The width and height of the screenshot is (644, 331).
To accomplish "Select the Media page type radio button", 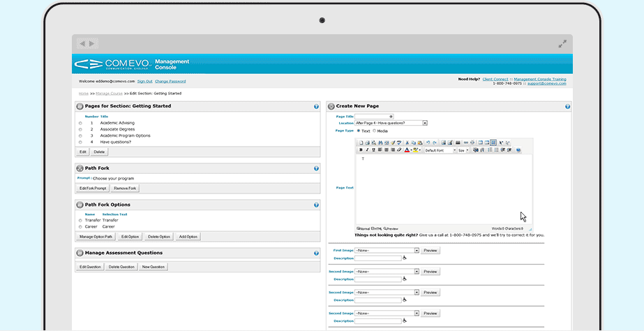I will pos(375,131).
